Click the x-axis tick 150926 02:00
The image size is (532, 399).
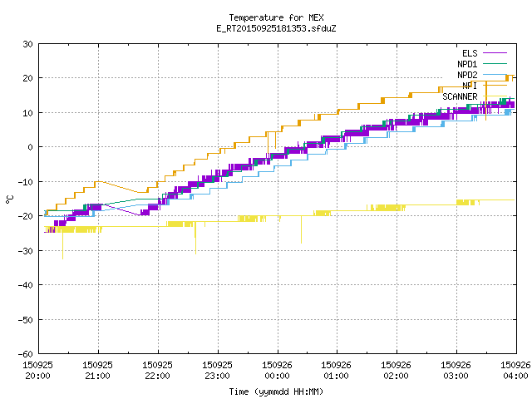(396, 370)
